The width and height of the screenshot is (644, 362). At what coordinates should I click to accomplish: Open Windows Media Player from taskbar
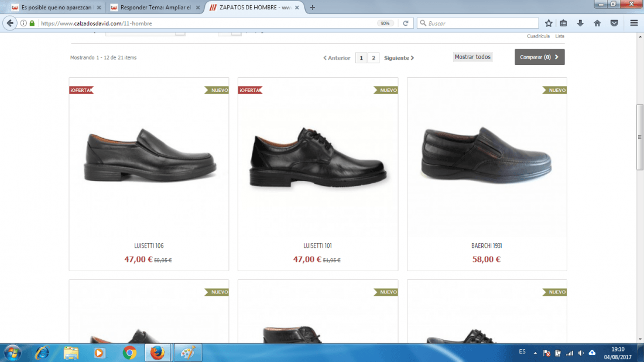99,353
